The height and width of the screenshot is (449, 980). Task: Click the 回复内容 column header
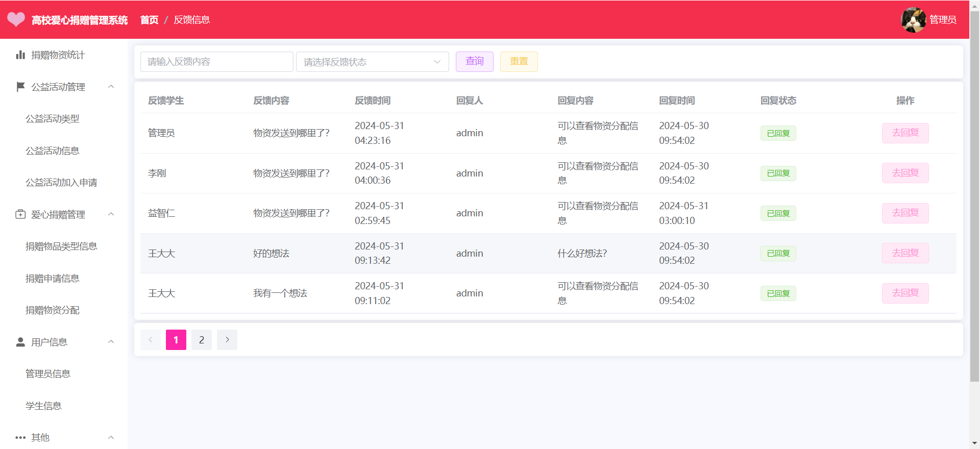coord(575,101)
